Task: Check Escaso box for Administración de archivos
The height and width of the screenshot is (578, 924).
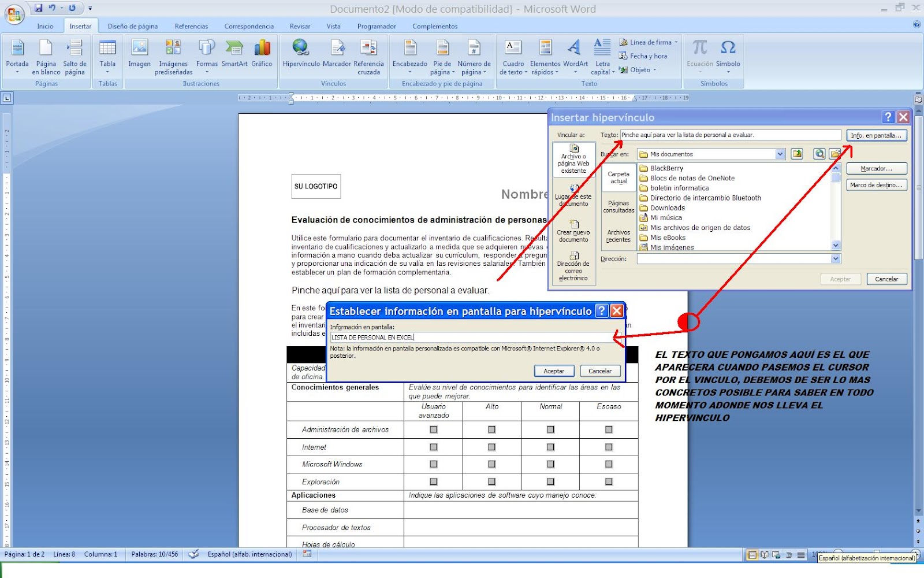Action: coord(609,429)
